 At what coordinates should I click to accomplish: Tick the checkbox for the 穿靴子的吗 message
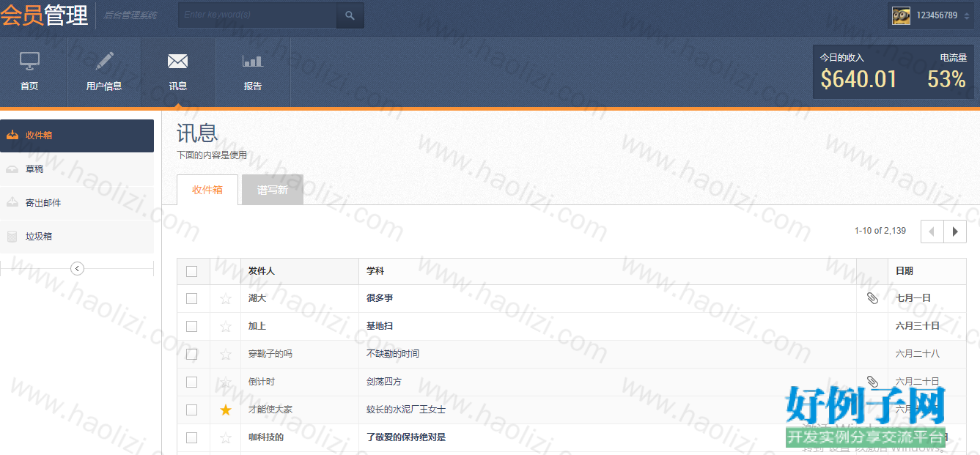click(x=192, y=354)
